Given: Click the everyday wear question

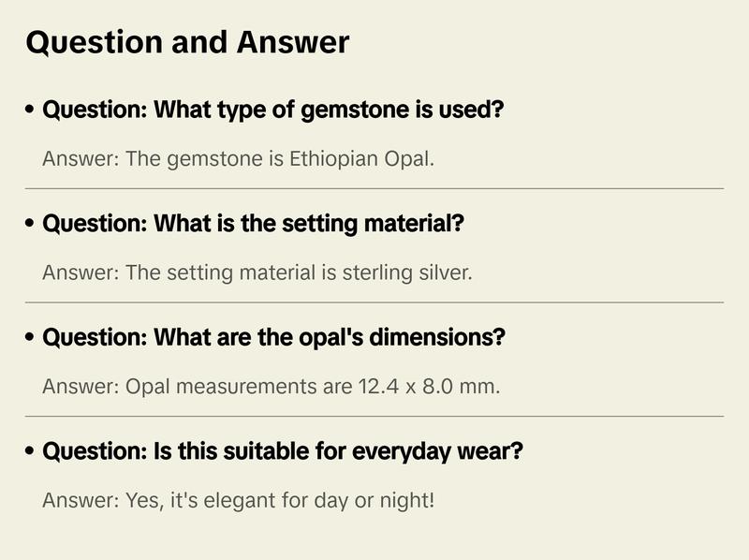Looking at the screenshot, I should pyautogui.click(x=283, y=451).
